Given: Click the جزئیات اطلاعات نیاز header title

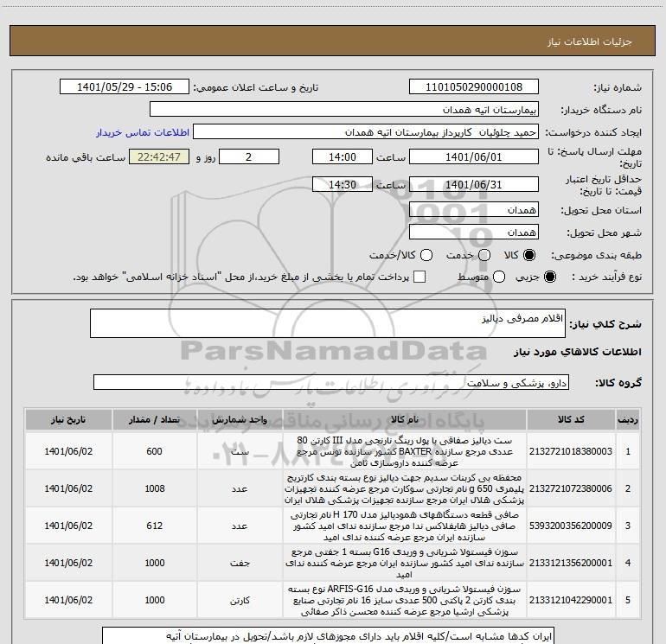Looking at the screenshot, I should [590, 41].
